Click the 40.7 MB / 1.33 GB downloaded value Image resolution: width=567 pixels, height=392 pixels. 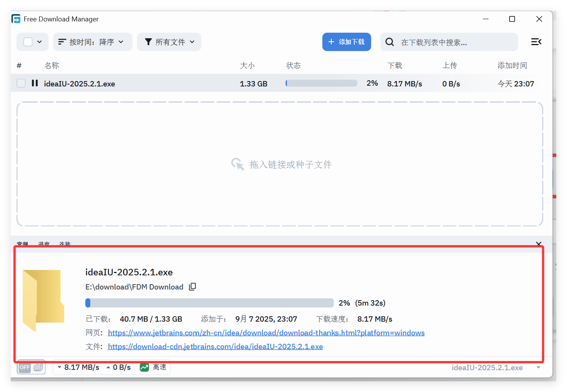tap(151, 319)
